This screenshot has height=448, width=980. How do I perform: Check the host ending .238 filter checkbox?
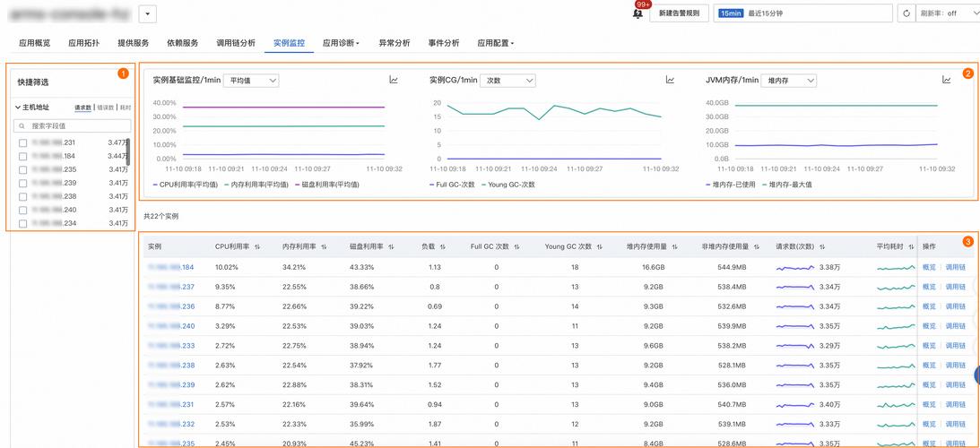coord(22,196)
